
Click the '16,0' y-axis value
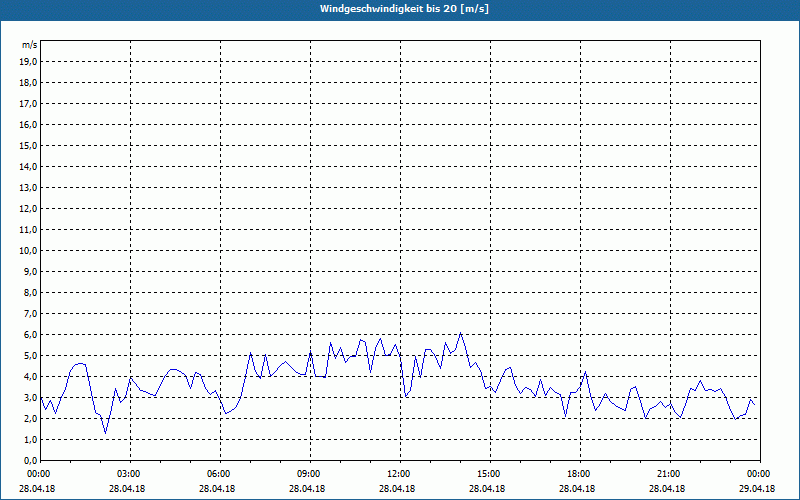(x=29, y=124)
